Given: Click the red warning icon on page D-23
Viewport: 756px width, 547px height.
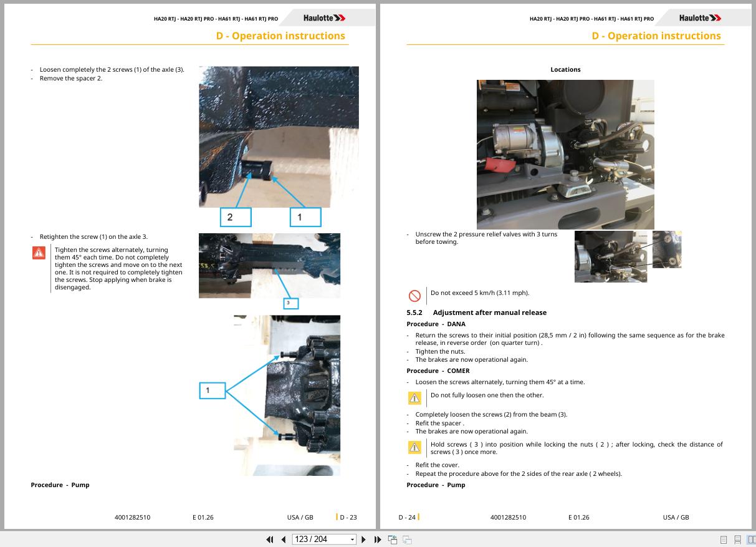Looking at the screenshot, I should click(39, 253).
